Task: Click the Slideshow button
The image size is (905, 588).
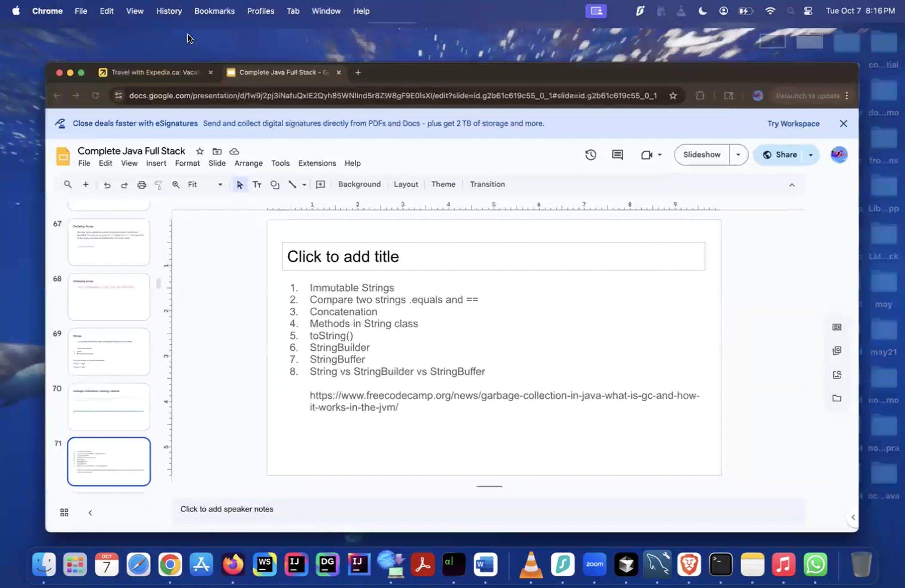Action: point(702,155)
